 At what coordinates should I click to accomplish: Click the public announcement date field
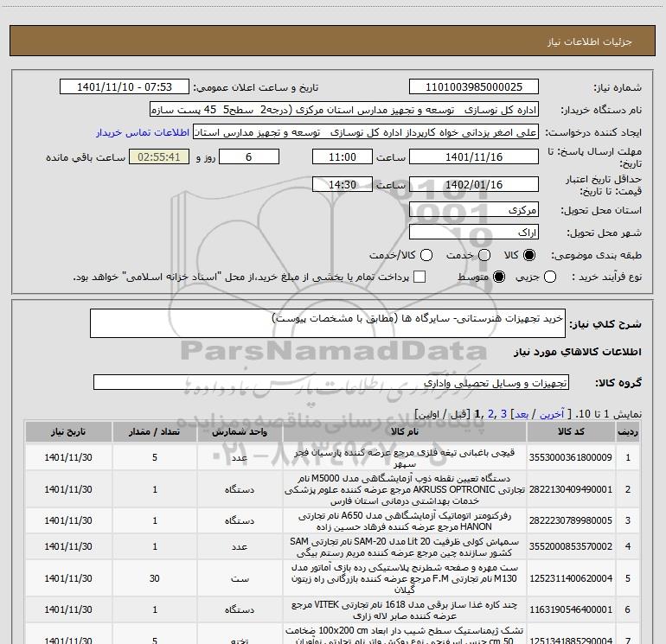[x=125, y=86]
